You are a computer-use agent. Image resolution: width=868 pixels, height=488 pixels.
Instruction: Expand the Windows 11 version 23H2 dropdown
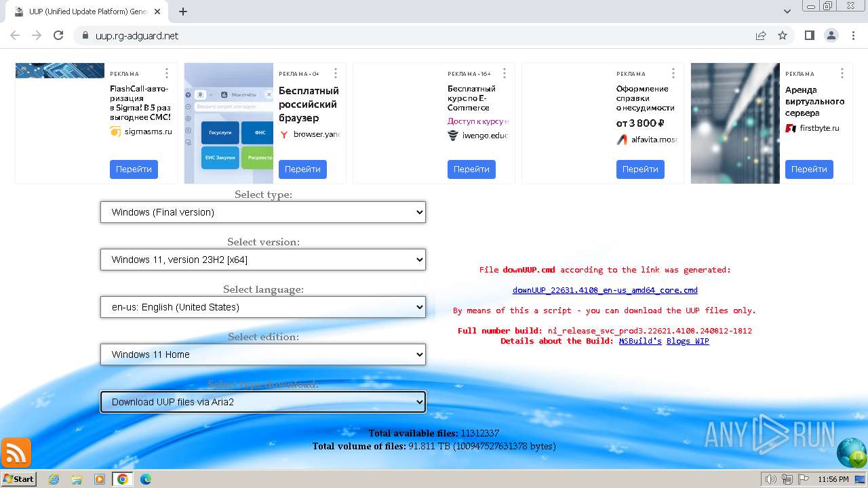[x=263, y=260]
